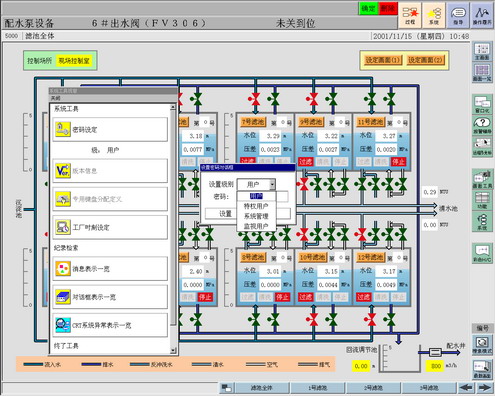This screenshot has width=495, height=396.
Task: Switch to 滤池全体 bottom tab
Action: coord(262,388)
